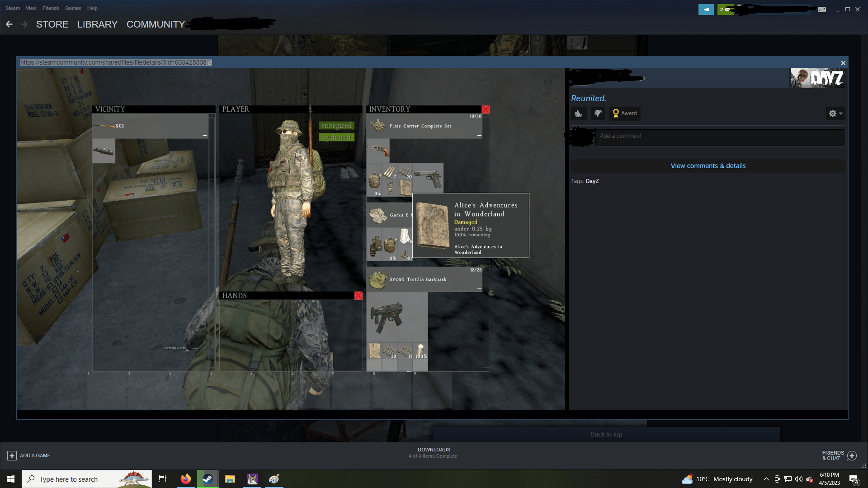Open the Games menu

(73, 8)
